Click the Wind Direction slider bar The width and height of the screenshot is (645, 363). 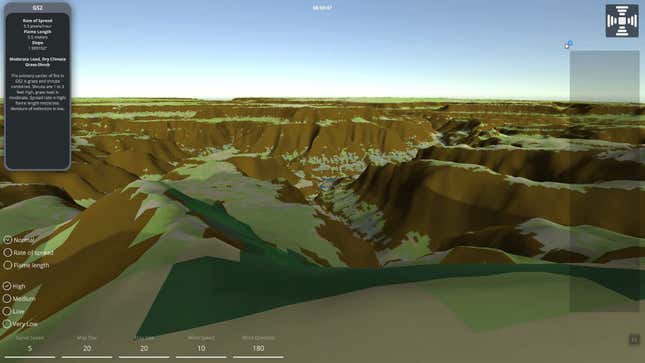click(x=258, y=357)
